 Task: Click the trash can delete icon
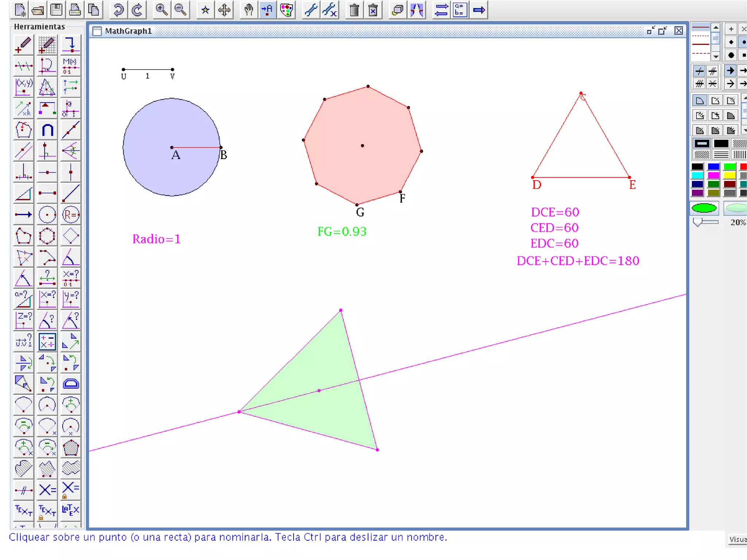[x=354, y=10]
